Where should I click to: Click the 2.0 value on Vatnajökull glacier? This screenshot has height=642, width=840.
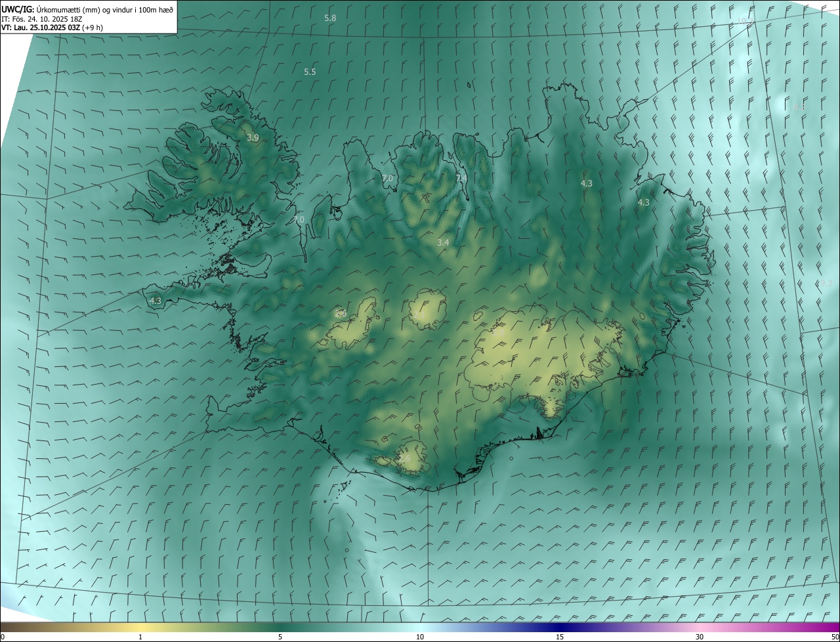tap(498, 333)
